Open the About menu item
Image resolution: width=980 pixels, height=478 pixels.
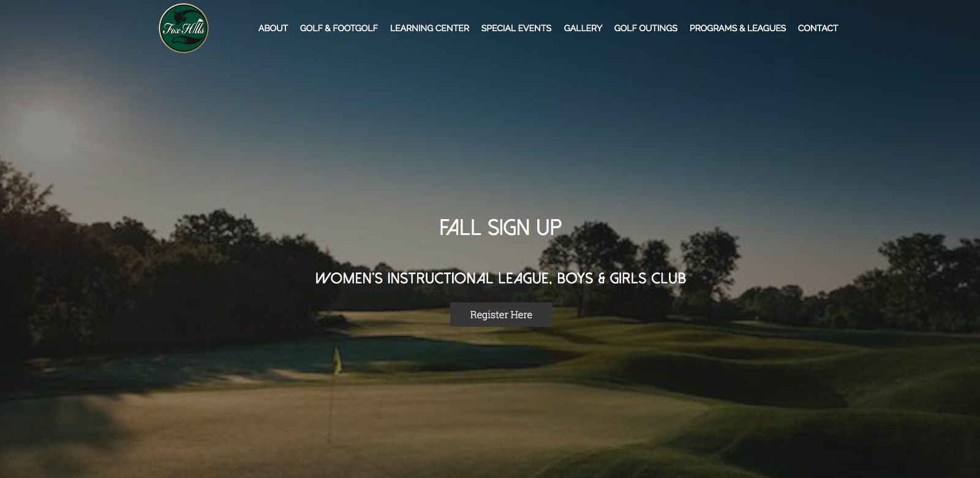click(x=273, y=28)
